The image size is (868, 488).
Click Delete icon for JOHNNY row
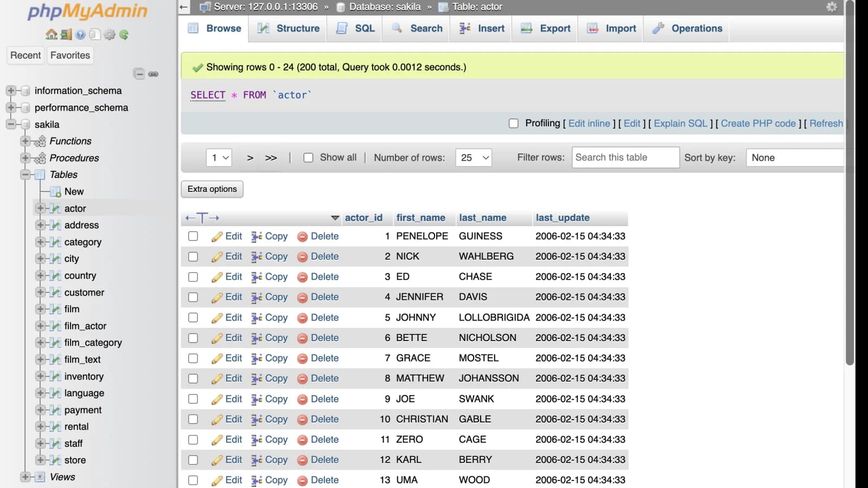pos(303,318)
